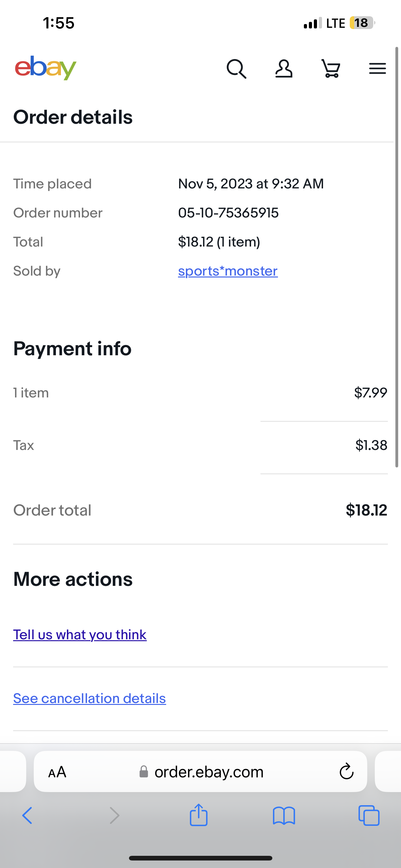View See cancellation details link

pos(90,699)
